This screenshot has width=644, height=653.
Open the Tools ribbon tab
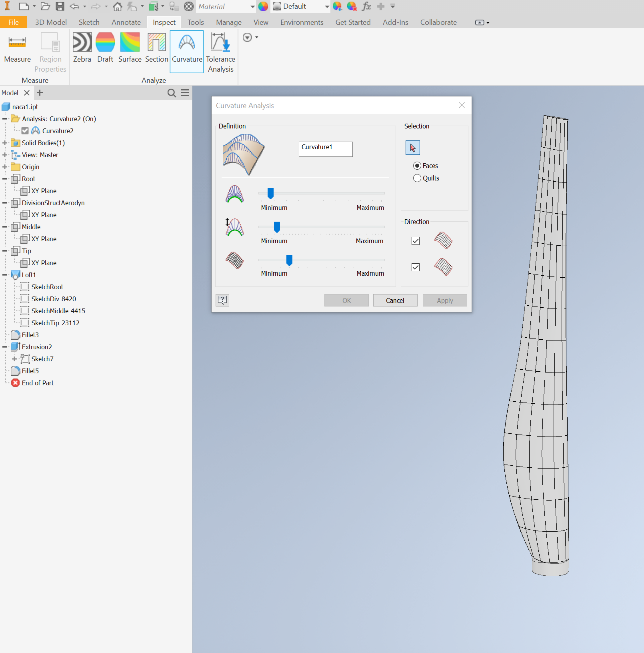(x=196, y=22)
